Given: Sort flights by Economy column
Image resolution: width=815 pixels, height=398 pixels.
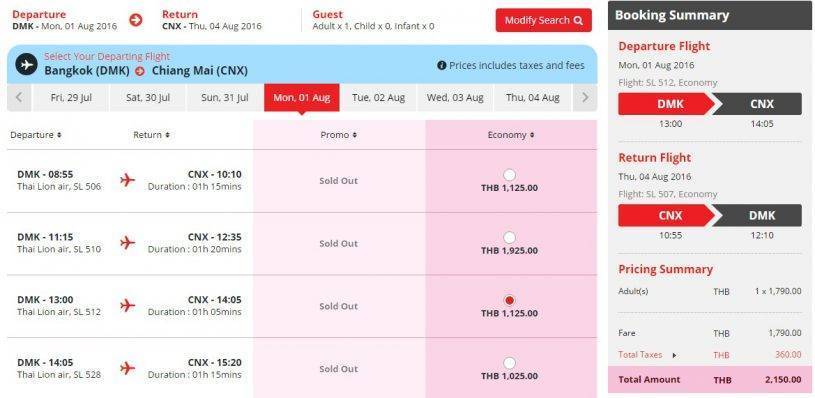Looking at the screenshot, I should coord(510,135).
